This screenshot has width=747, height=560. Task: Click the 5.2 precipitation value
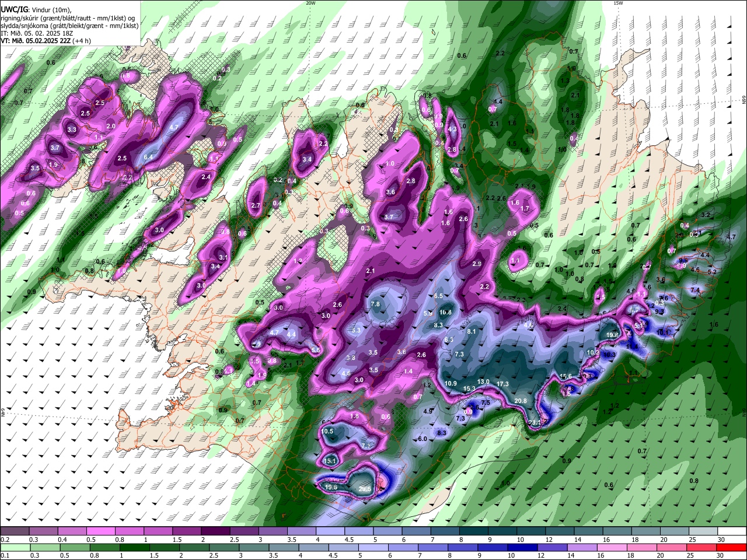click(711, 272)
